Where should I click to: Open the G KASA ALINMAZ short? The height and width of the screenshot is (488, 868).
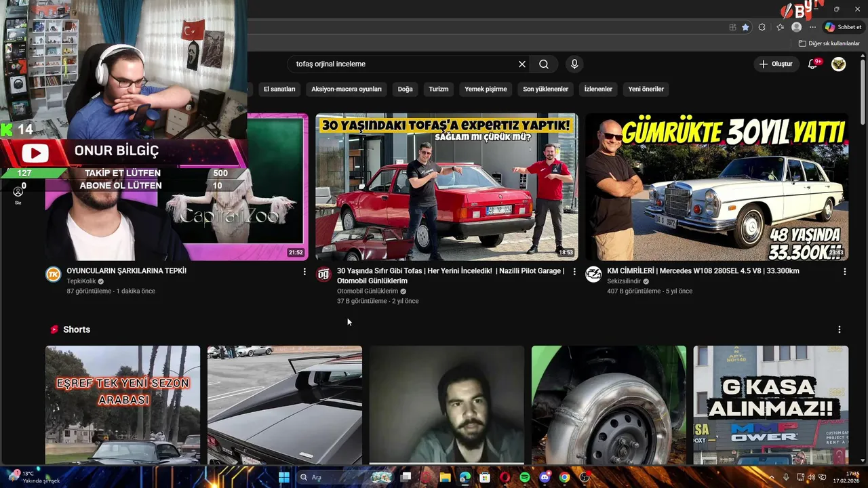point(771,405)
